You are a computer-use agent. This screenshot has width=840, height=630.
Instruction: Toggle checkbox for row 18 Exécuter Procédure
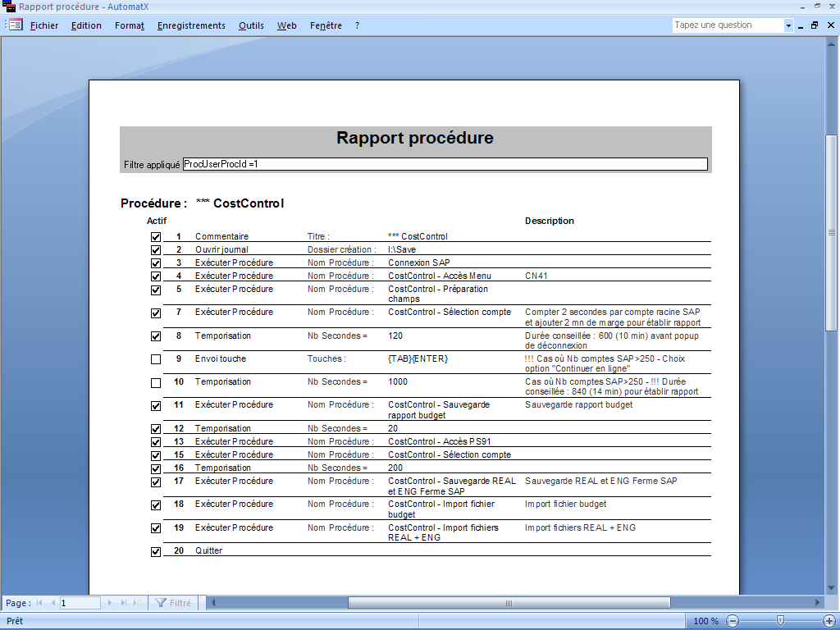pos(156,505)
